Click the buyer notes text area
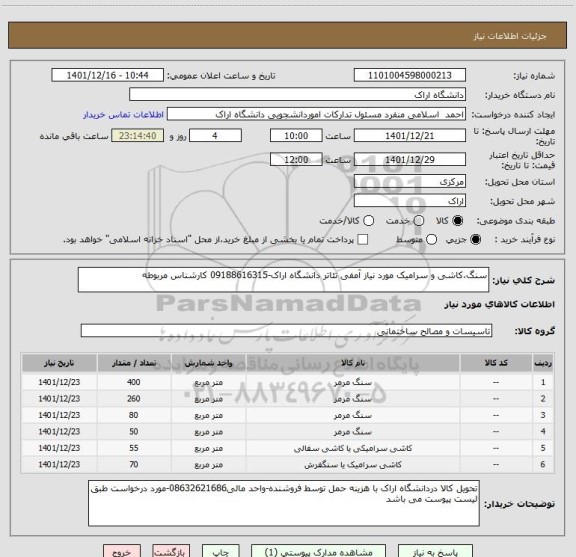The image size is (576, 557). (284, 503)
